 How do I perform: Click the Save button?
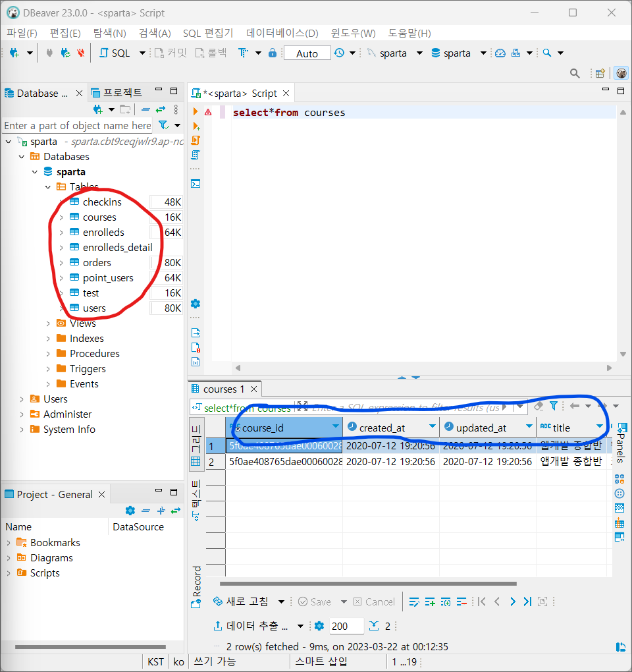(315, 602)
